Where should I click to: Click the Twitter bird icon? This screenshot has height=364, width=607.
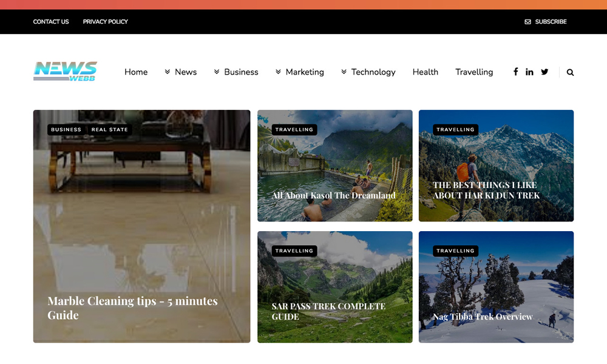pos(544,72)
